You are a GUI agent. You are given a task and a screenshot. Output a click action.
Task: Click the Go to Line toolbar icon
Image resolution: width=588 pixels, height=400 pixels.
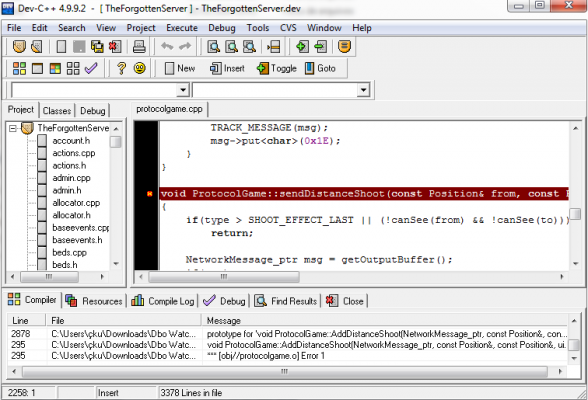274,46
